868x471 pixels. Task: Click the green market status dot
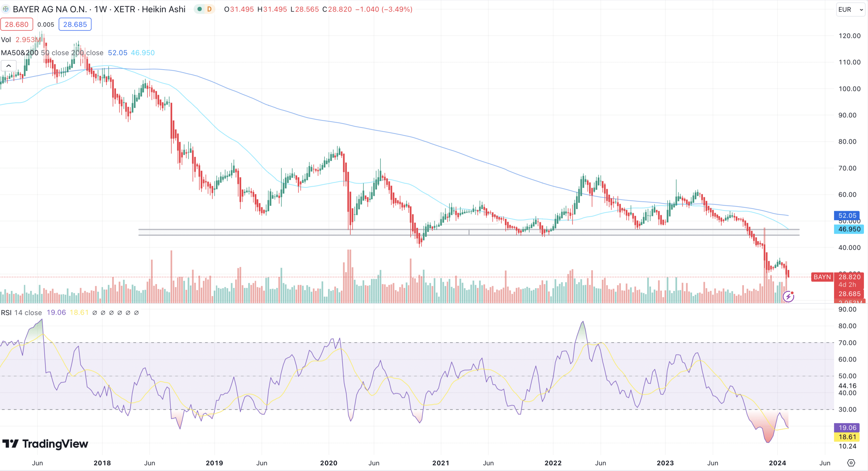[200, 9]
